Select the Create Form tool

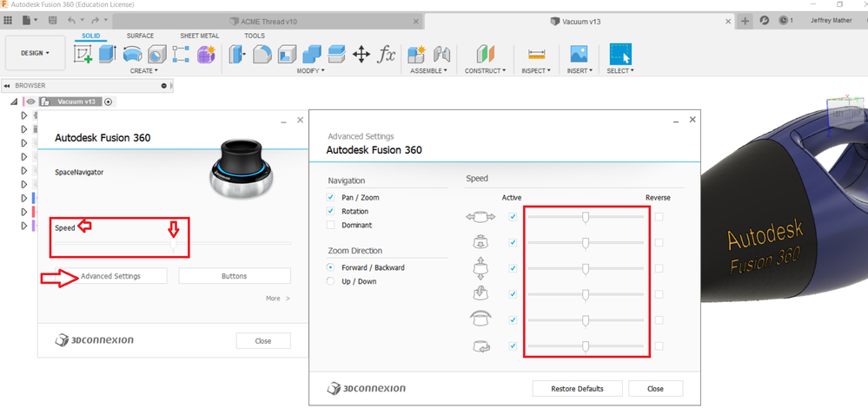point(206,54)
